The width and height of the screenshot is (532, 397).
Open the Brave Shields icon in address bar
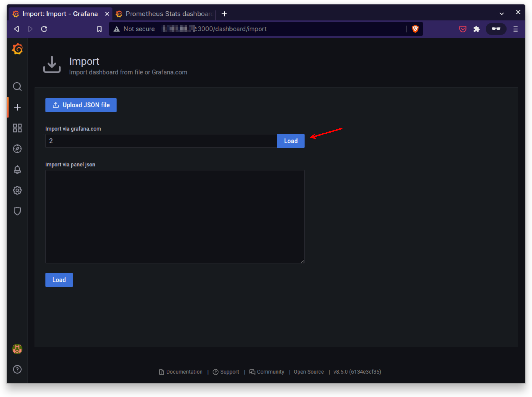[415, 29]
